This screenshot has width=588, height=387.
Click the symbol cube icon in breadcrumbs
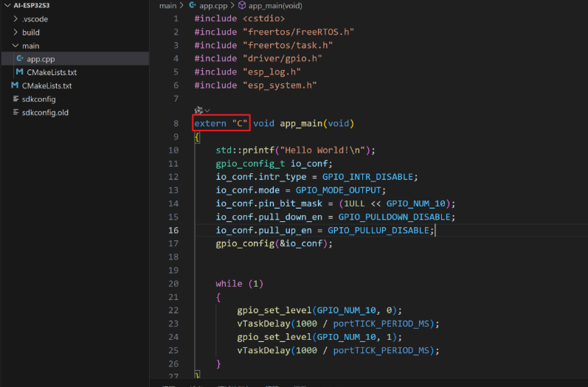point(242,5)
